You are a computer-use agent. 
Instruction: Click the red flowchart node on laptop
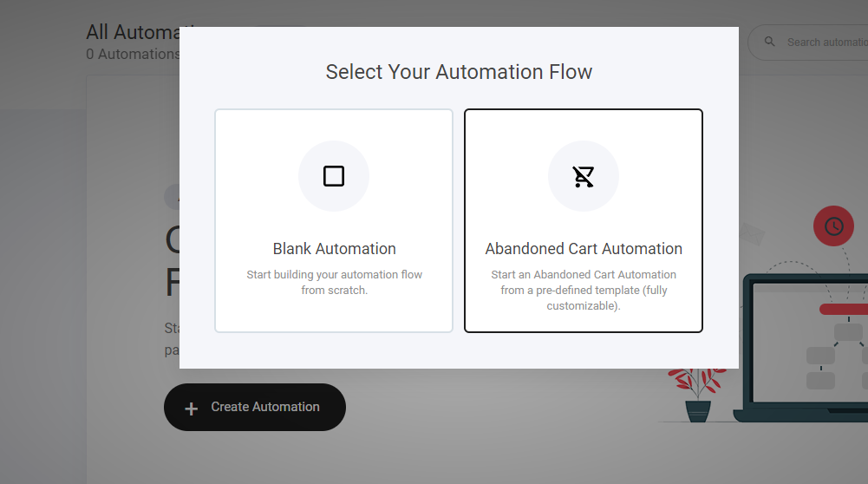843,309
